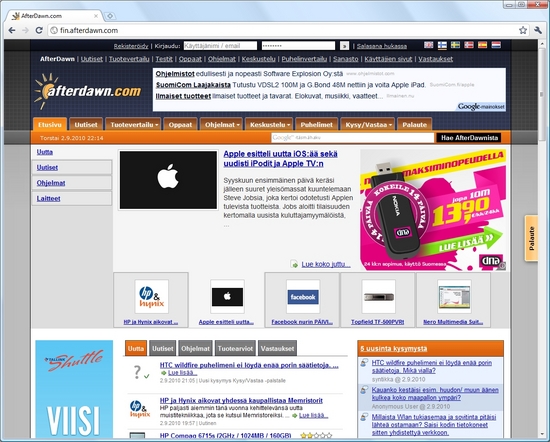Select the Dutch flag icon

[x=496, y=45]
